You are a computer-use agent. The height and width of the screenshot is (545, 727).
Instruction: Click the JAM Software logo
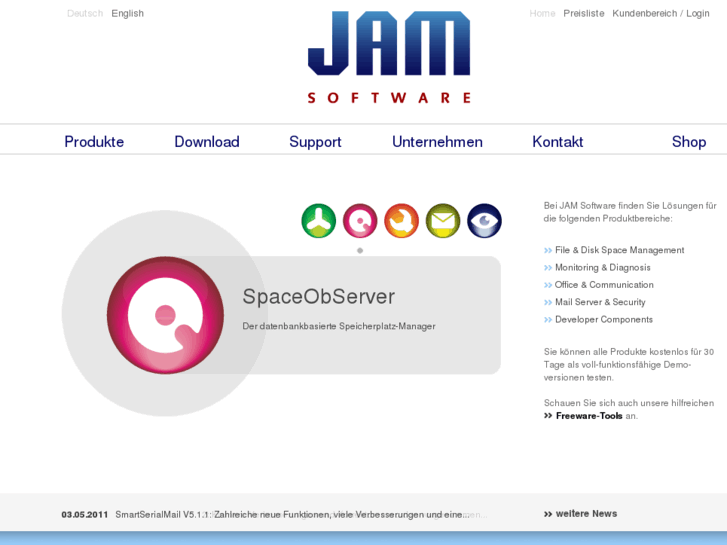point(389,57)
